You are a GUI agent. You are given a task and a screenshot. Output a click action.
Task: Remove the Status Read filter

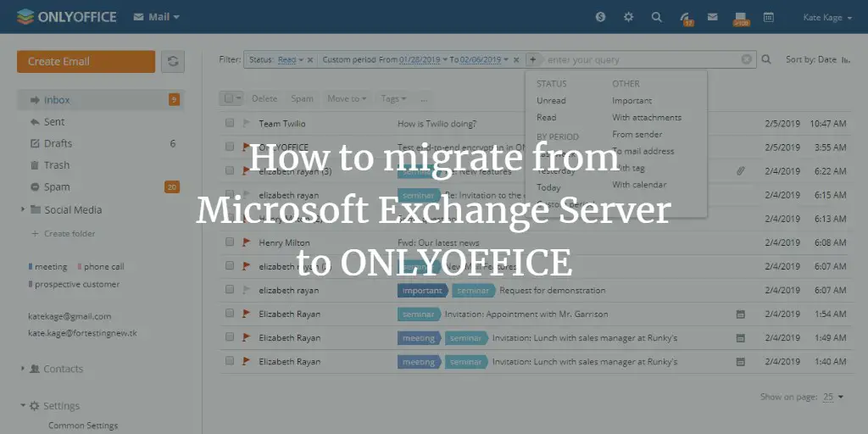(x=310, y=60)
